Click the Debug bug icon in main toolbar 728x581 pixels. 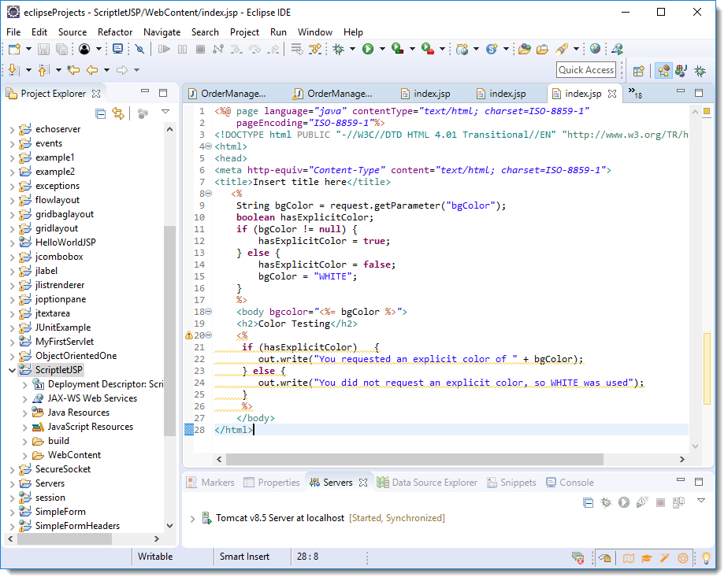click(339, 49)
